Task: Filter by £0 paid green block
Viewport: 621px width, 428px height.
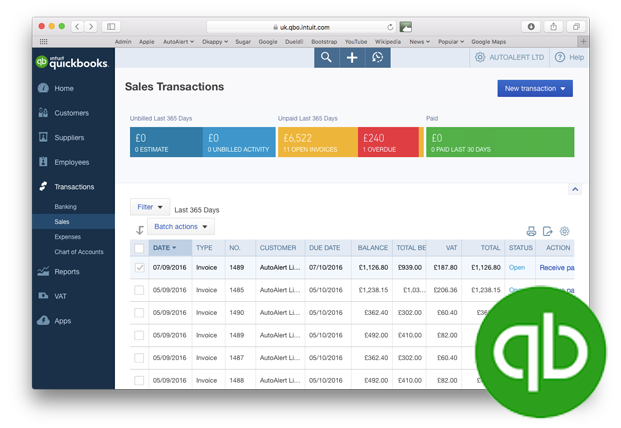Action: (500, 142)
